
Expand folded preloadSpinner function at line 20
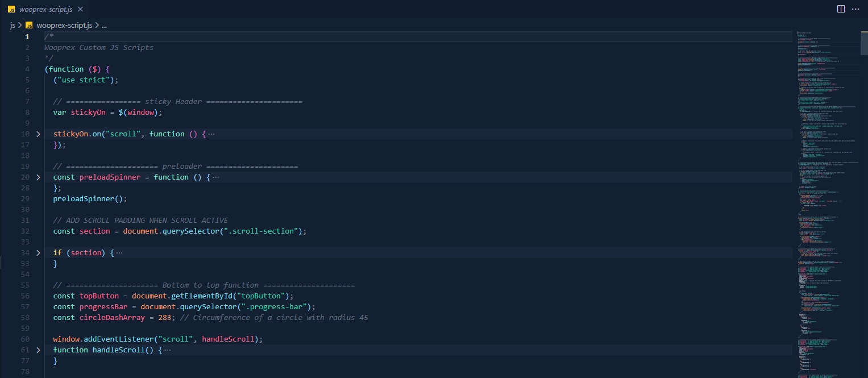[x=38, y=177]
